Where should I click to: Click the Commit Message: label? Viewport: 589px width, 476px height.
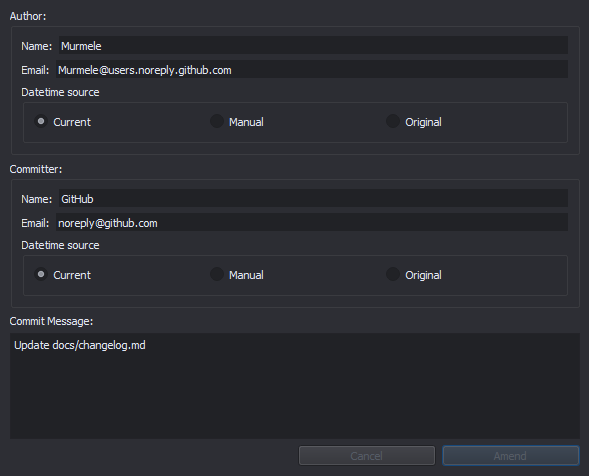point(51,321)
